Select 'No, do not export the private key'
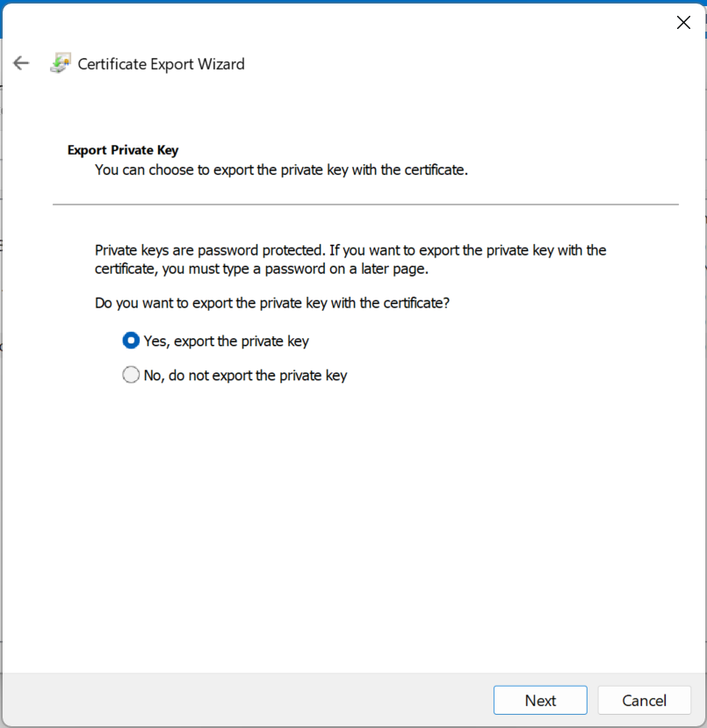This screenshot has height=728, width=707. coord(234,375)
